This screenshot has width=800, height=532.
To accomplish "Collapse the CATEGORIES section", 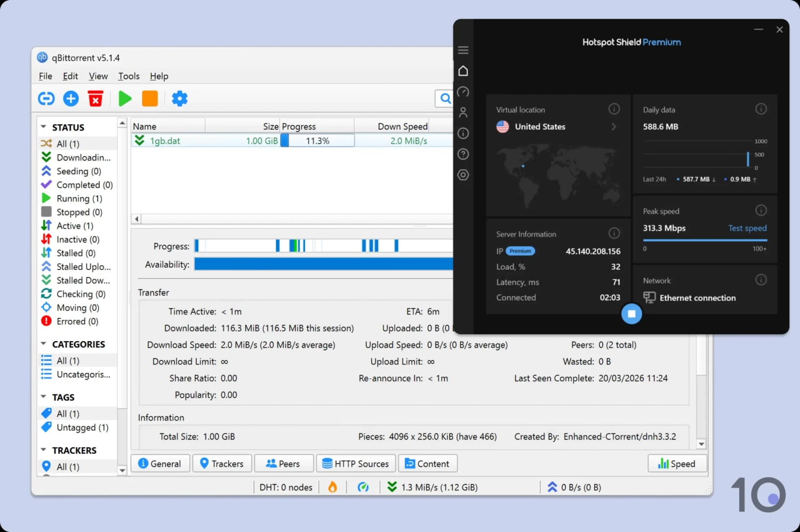I will [44, 344].
